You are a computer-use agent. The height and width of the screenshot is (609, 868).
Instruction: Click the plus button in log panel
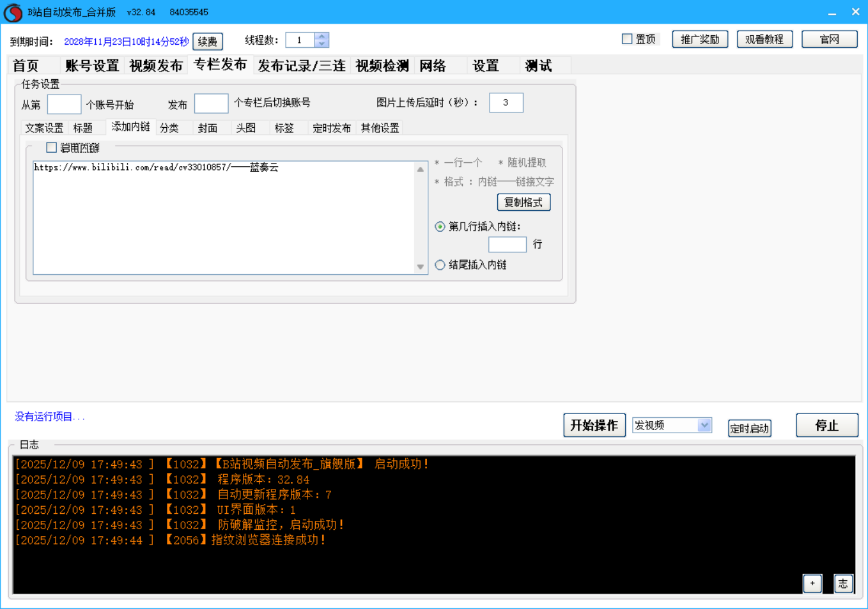click(x=812, y=583)
